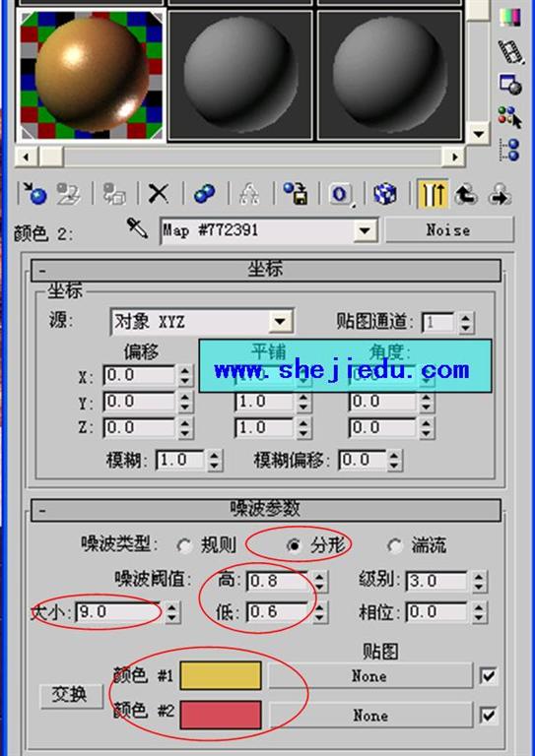Open the 源 对象 XYZ dropdown
The width and height of the screenshot is (535, 756).
(x=281, y=321)
